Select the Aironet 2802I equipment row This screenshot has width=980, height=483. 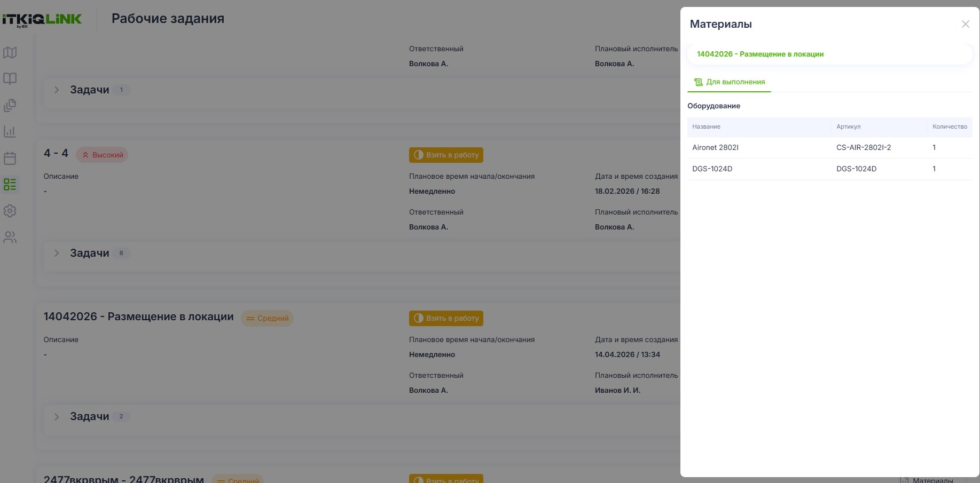(829, 147)
